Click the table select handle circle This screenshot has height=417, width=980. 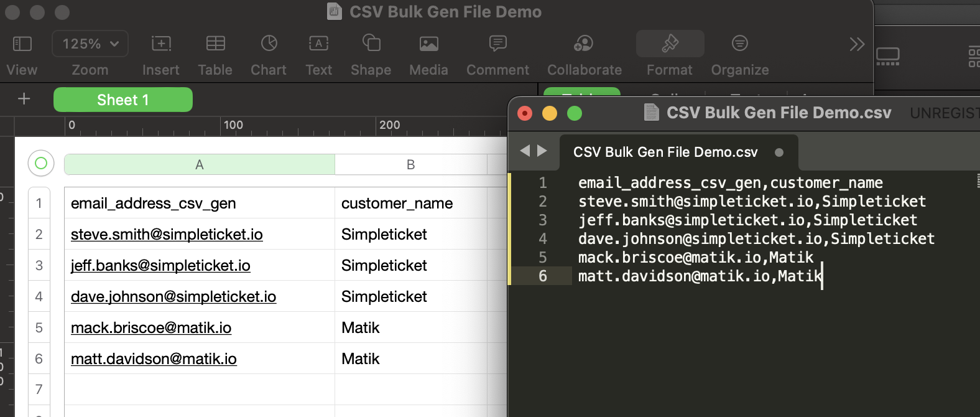(x=41, y=163)
